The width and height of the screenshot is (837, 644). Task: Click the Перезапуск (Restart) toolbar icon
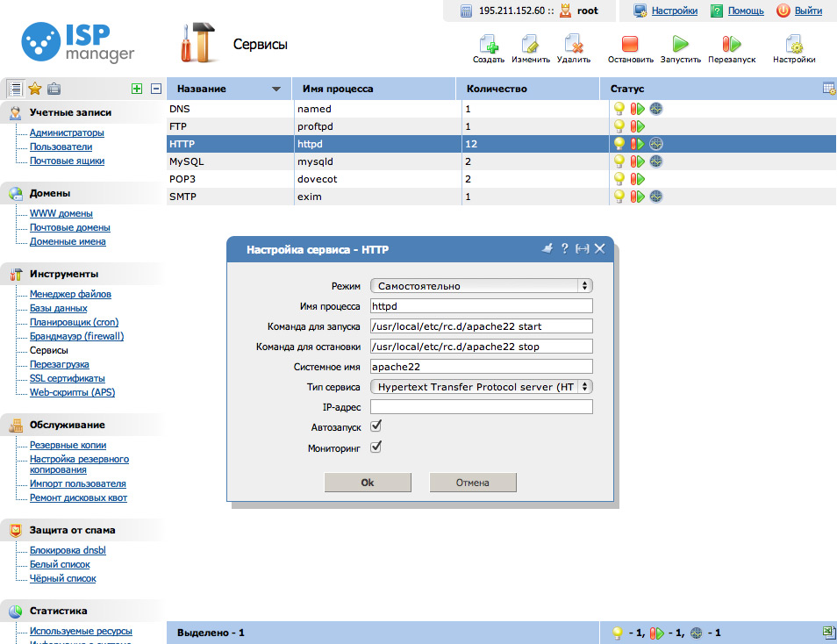pyautogui.click(x=731, y=45)
